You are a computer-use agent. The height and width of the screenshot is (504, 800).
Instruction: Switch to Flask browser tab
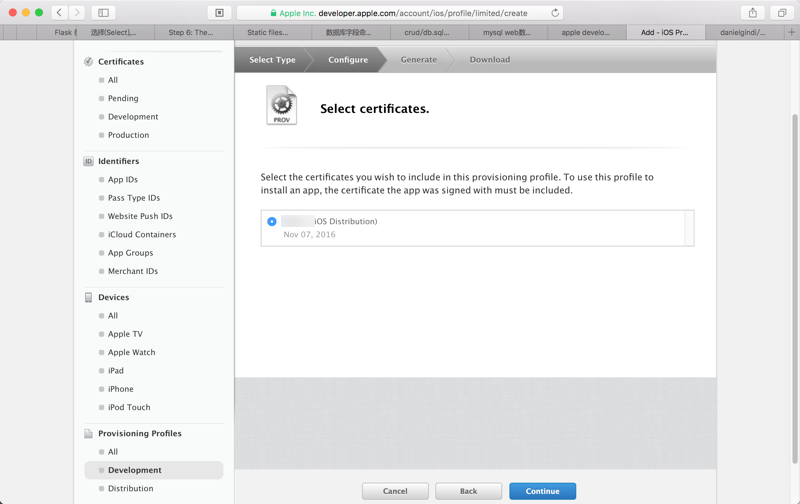[x=57, y=32]
